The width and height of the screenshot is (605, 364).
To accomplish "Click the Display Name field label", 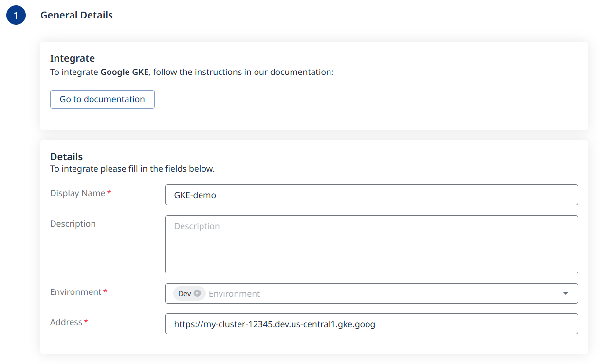I will tap(77, 193).
